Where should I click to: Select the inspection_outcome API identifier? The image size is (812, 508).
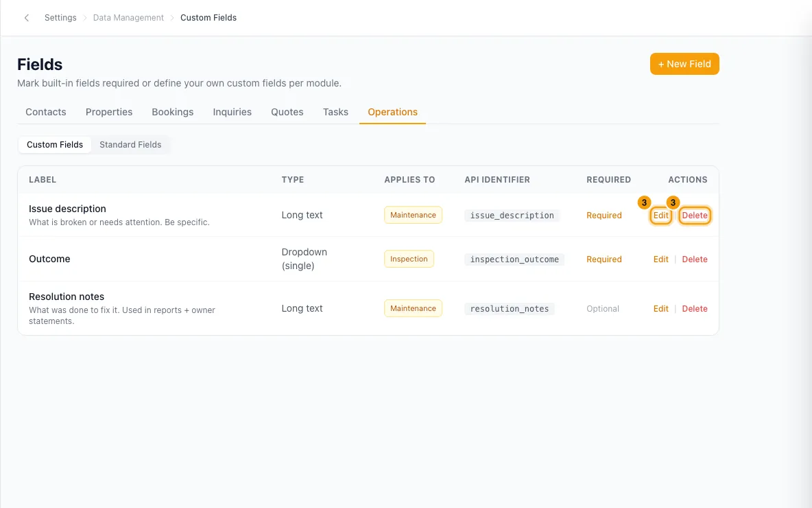click(x=514, y=259)
